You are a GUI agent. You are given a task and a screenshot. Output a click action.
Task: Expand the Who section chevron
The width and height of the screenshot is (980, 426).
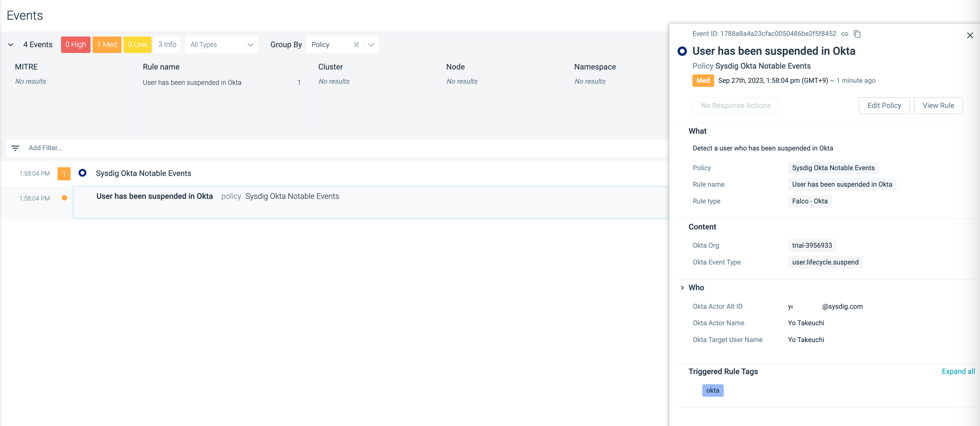tap(683, 287)
